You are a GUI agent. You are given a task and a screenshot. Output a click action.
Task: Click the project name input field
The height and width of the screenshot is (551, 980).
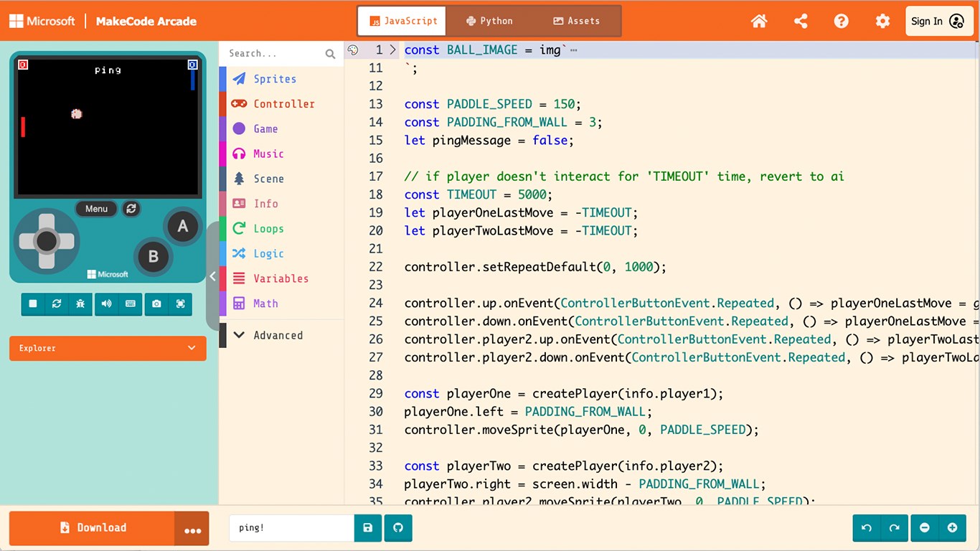click(291, 528)
